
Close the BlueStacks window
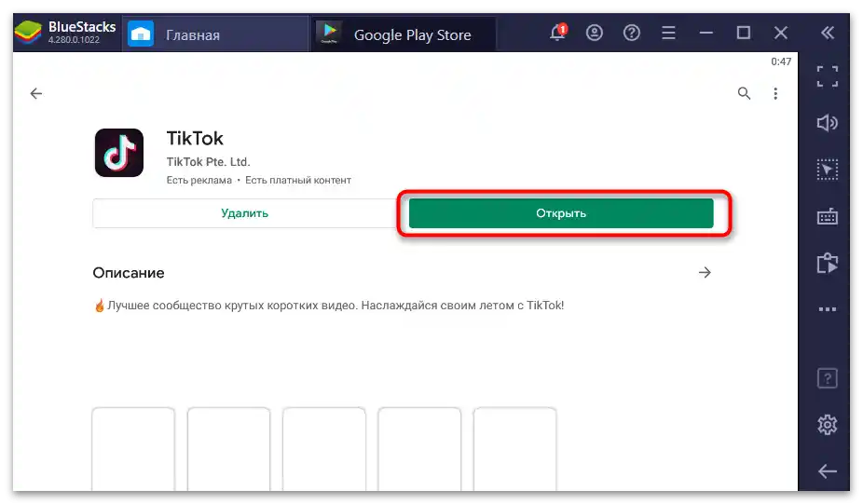780,33
